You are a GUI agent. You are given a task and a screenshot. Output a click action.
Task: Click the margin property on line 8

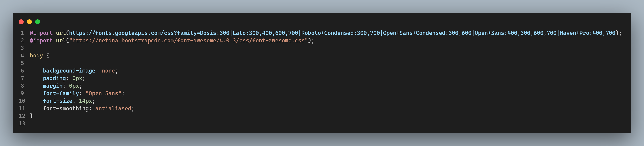[53, 86]
